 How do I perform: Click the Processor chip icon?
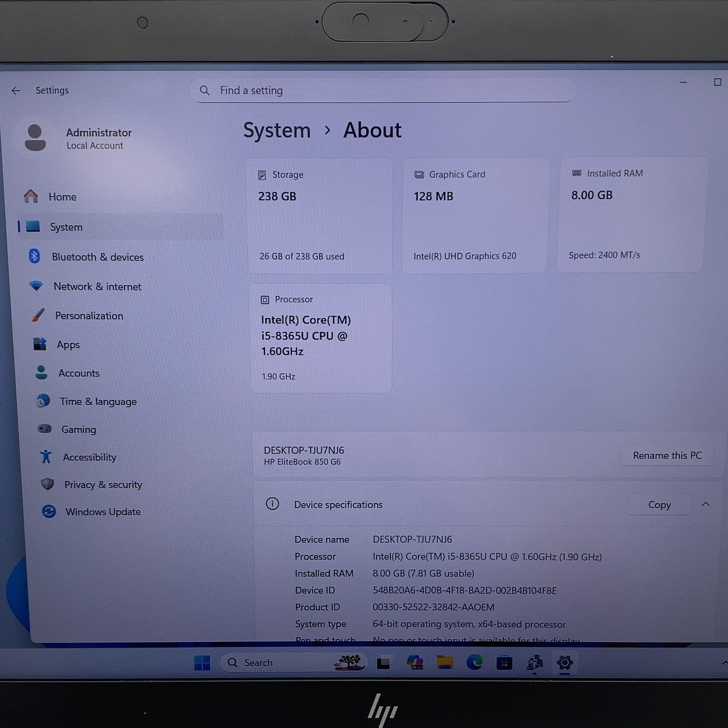point(265,300)
